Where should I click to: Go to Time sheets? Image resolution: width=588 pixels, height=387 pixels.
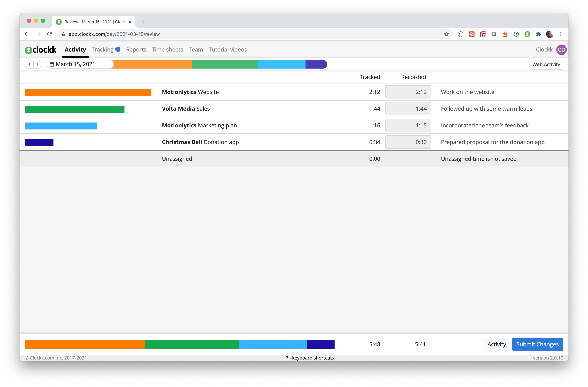(x=167, y=49)
